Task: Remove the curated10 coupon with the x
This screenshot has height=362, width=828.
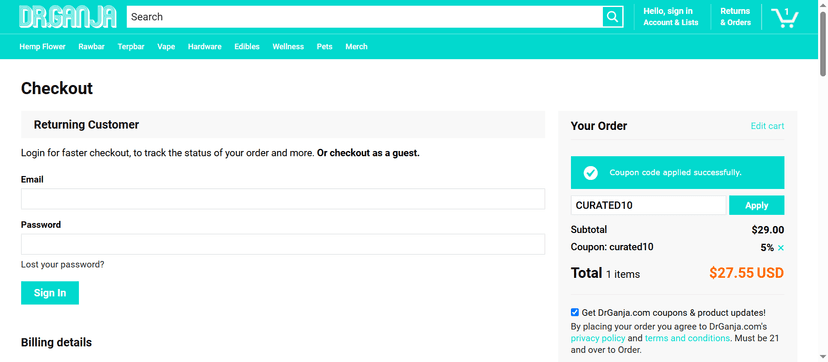Action: 781,248
